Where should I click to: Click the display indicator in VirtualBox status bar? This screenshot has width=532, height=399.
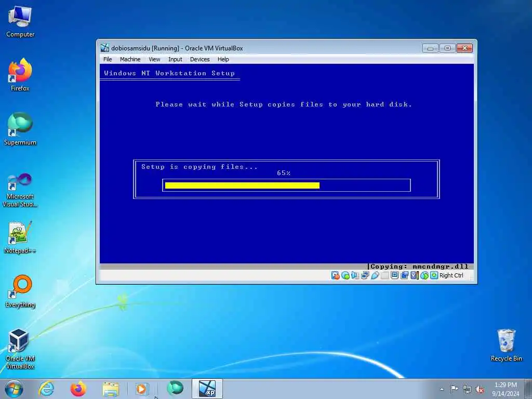tap(394, 275)
